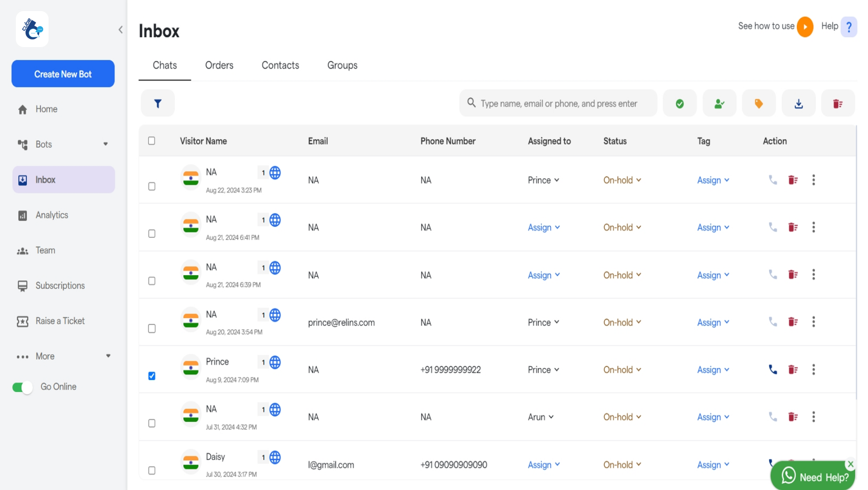The image size is (868, 490).
Task: Click the bulk delete toolbar icon
Action: pyautogui.click(x=838, y=103)
